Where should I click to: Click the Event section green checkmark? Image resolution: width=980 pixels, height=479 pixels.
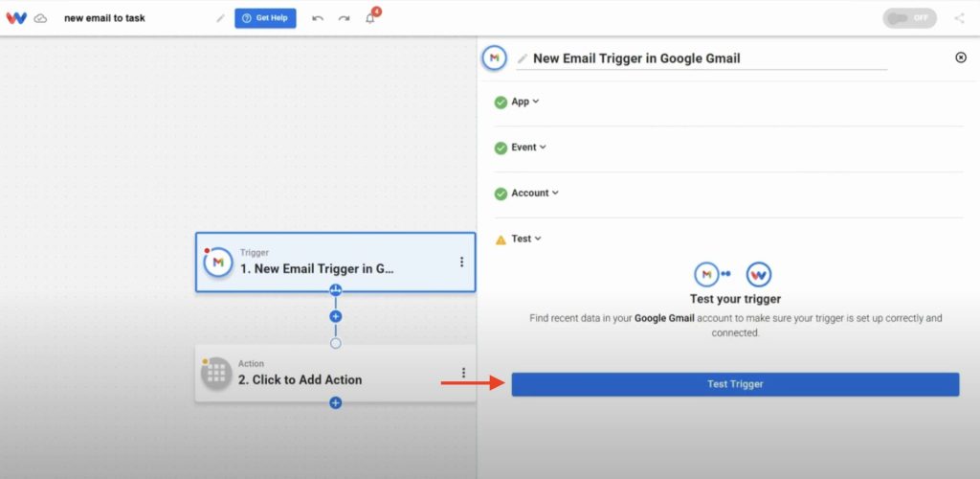501,148
